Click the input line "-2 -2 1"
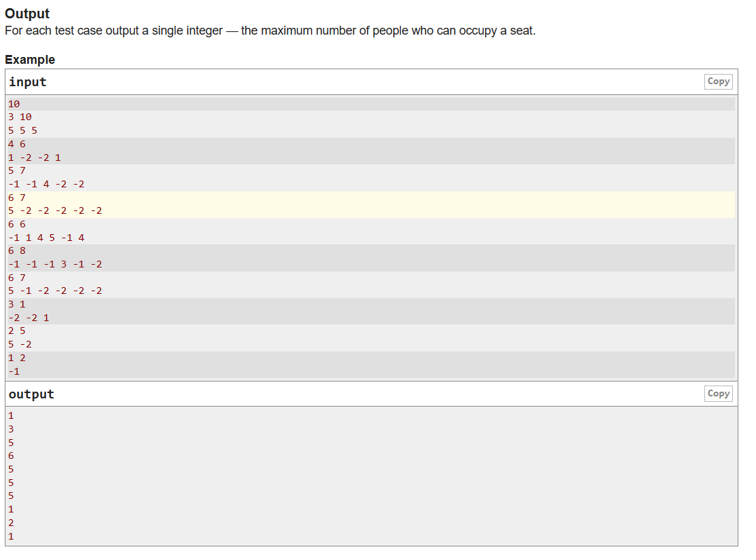This screenshot has height=560, width=756. [29, 318]
